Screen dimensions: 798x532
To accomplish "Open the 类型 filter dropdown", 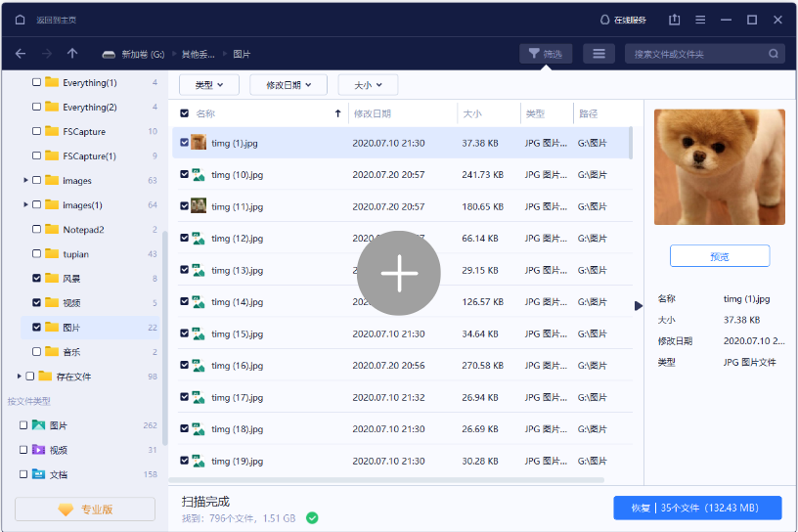I will (208, 85).
